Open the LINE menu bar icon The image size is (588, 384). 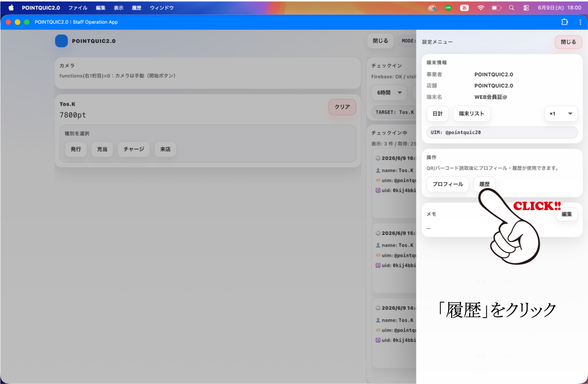[448, 8]
